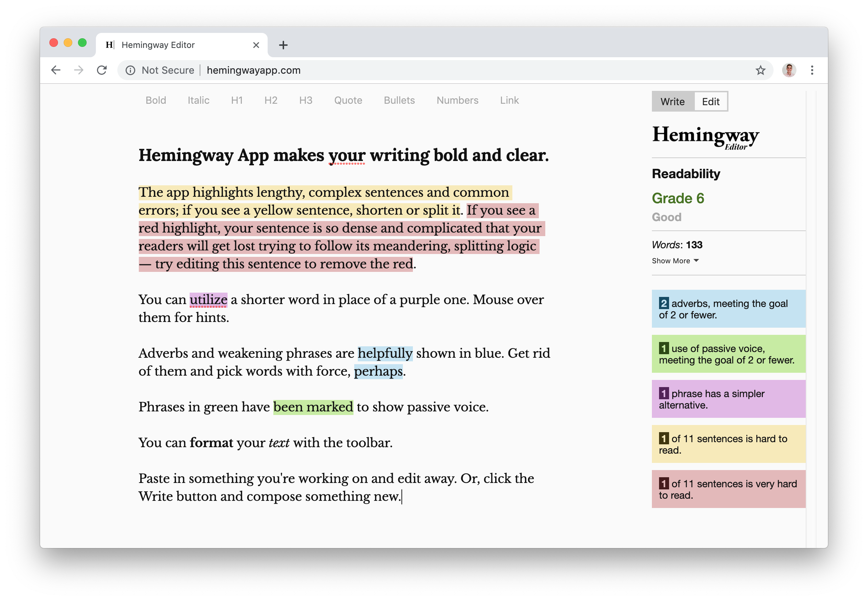The image size is (868, 601).
Task: Switch to Edit mode
Action: pyautogui.click(x=710, y=101)
